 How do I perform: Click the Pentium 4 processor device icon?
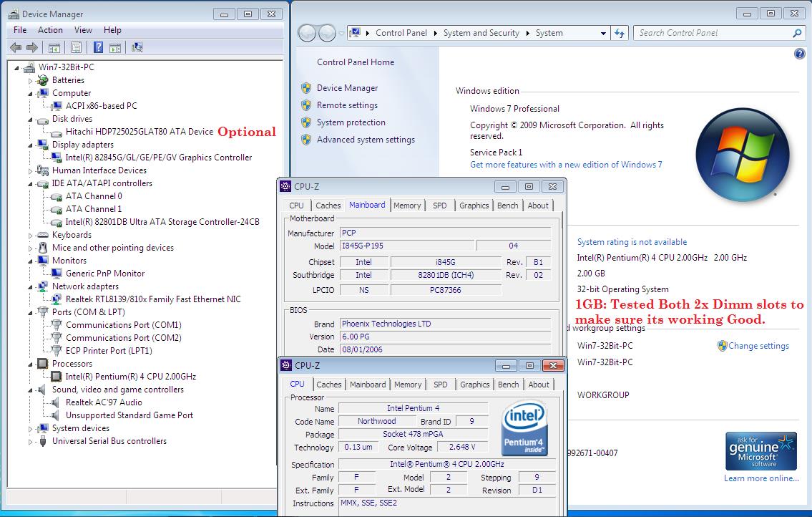click(57, 377)
